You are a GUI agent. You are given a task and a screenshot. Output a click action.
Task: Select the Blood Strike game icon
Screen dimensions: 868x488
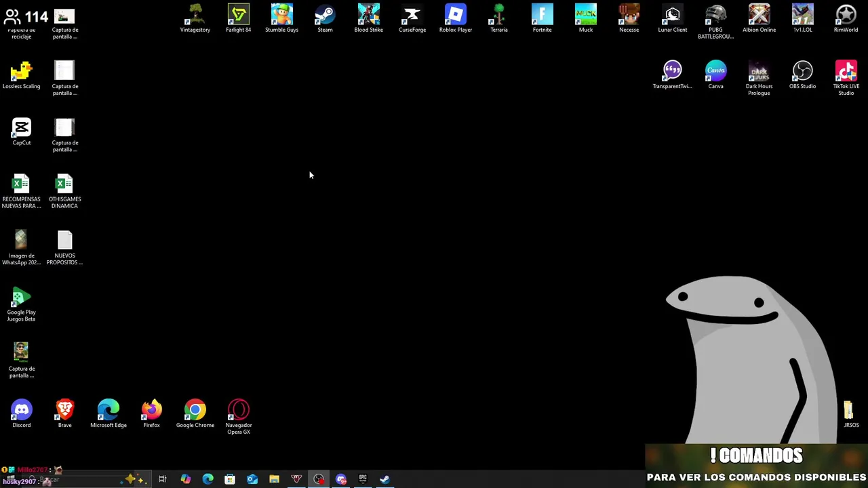point(369,18)
